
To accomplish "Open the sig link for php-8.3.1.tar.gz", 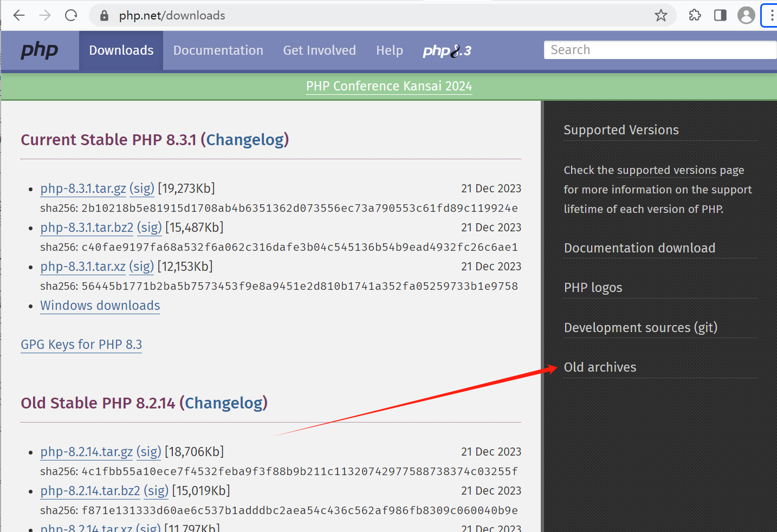I will 142,189.
